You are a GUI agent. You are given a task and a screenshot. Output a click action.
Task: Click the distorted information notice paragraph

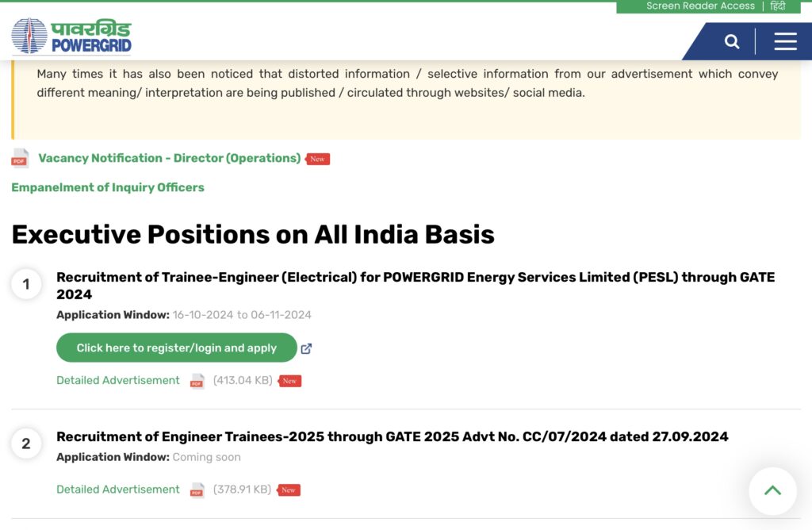pos(407,83)
